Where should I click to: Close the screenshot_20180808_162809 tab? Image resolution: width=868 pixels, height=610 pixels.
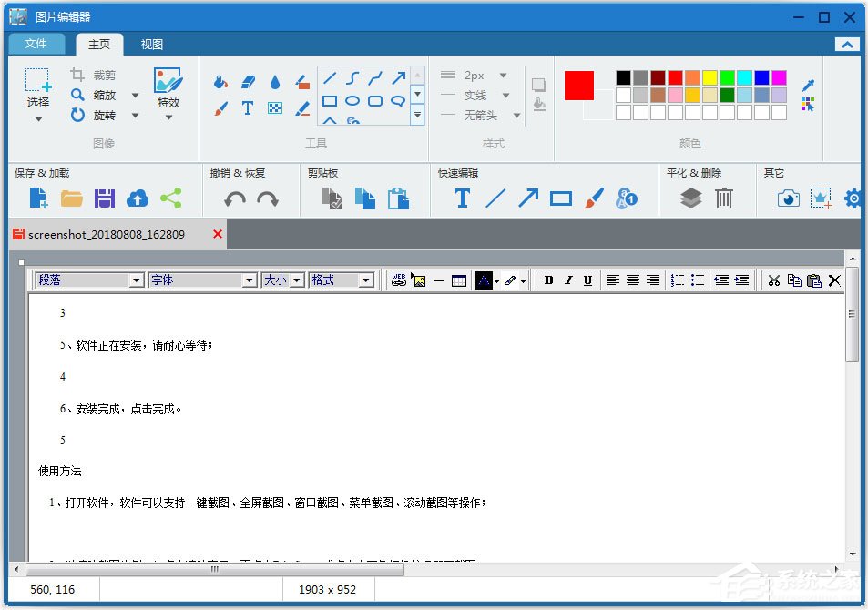218,234
